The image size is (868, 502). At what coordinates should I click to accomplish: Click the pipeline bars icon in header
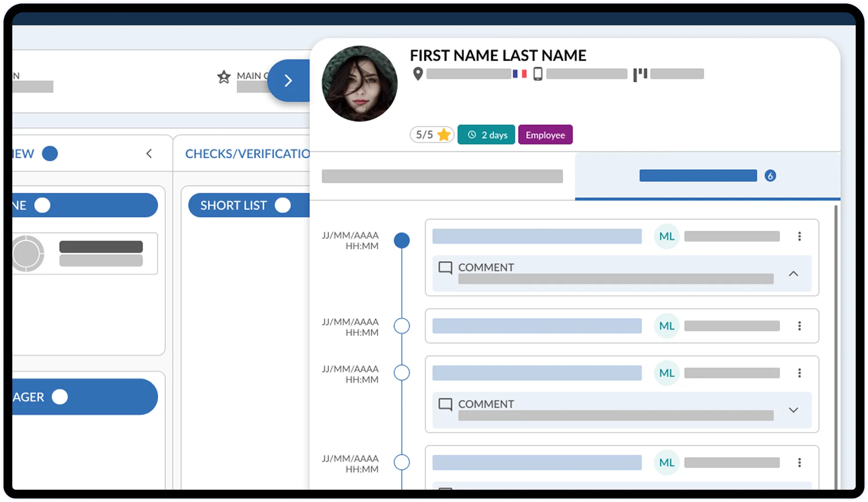click(x=640, y=74)
